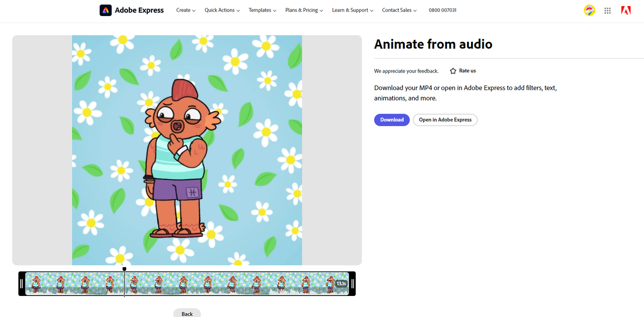Click the red Adobe logo icon
The width and height of the screenshot is (644, 317).
[626, 11]
